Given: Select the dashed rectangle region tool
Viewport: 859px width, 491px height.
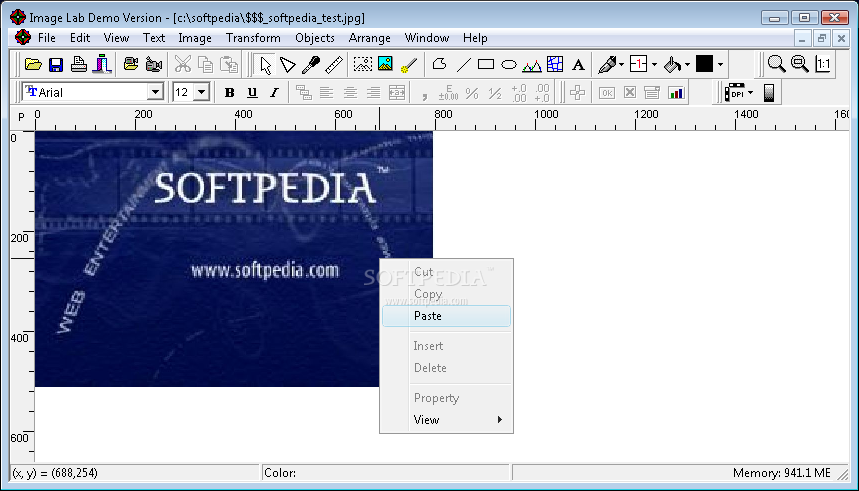Looking at the screenshot, I should coord(362,65).
